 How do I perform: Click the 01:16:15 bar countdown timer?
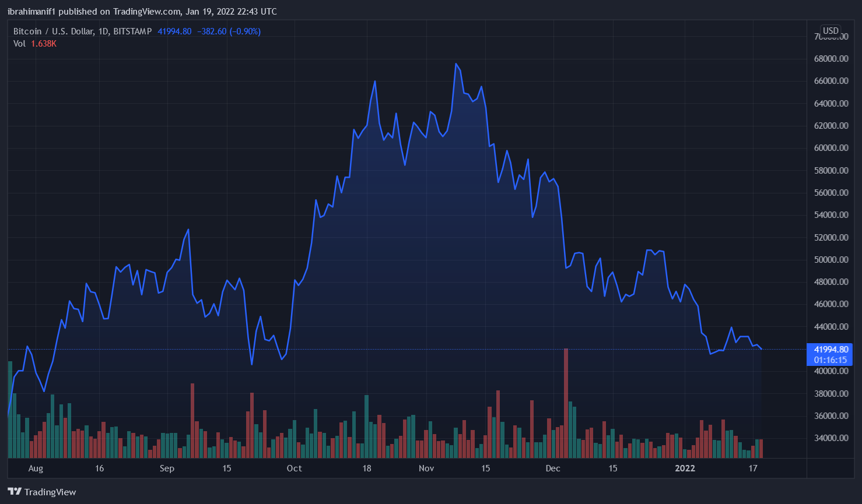click(831, 360)
